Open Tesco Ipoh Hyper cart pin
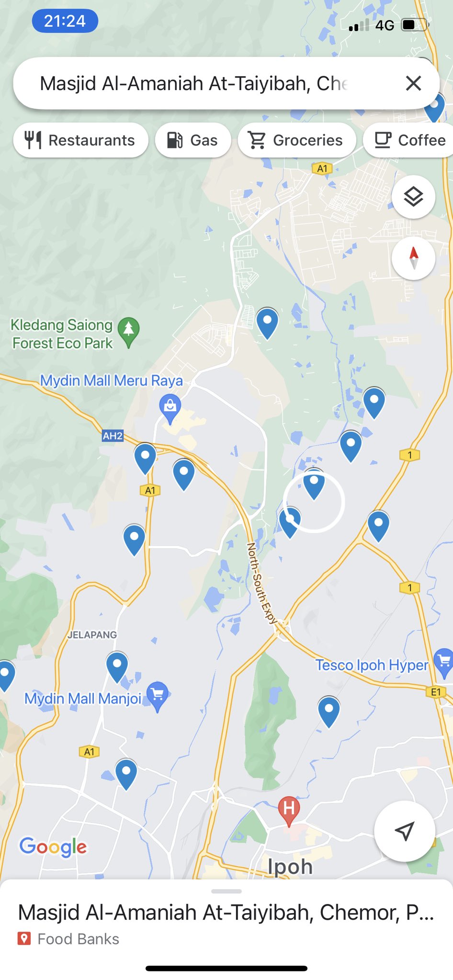The image size is (453, 980). (443, 663)
